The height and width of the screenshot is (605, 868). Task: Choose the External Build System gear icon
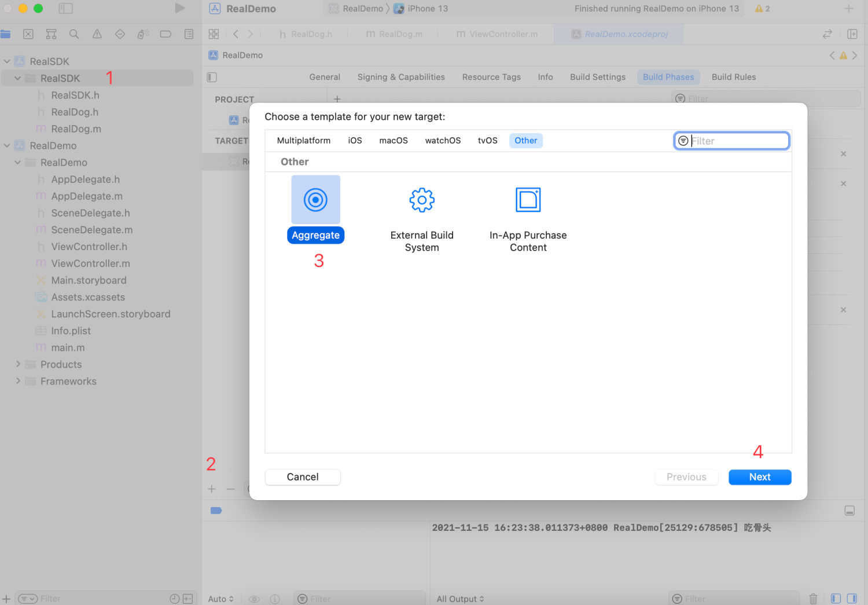click(x=422, y=200)
